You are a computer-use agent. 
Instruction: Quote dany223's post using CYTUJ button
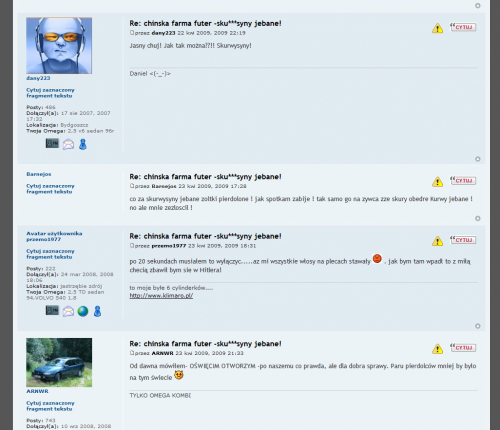463,27
